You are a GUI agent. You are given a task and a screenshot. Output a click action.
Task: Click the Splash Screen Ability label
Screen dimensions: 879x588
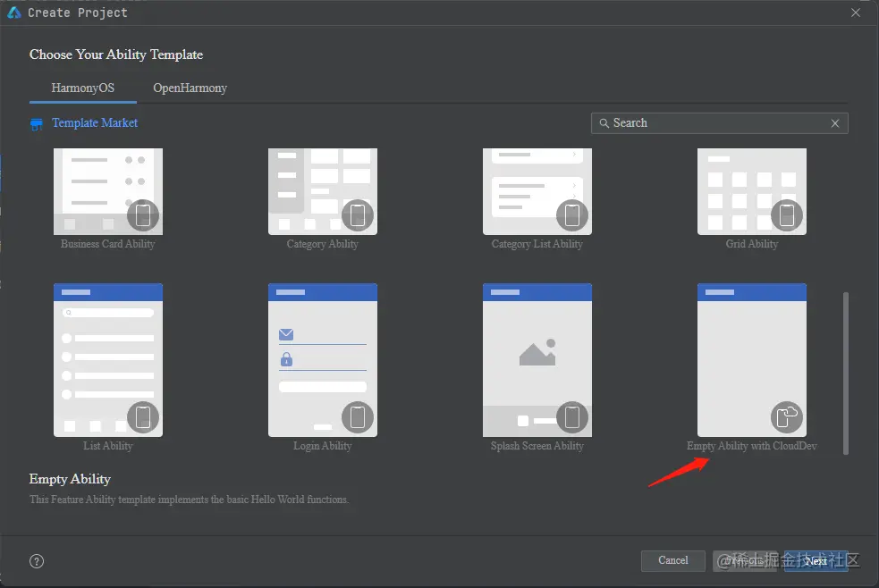tap(537, 446)
